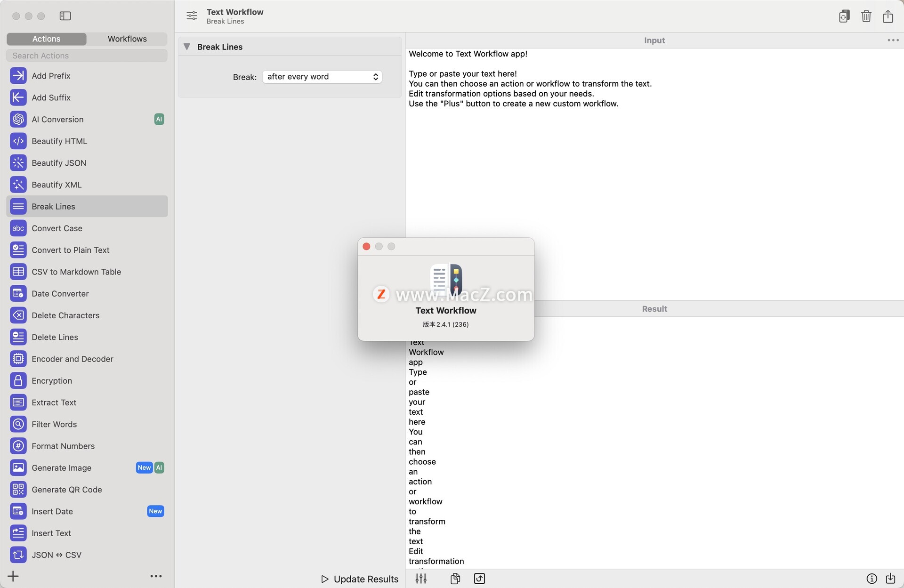This screenshot has height=588, width=904.
Task: Click the download-arrow icon at bottom right
Action: (890, 579)
